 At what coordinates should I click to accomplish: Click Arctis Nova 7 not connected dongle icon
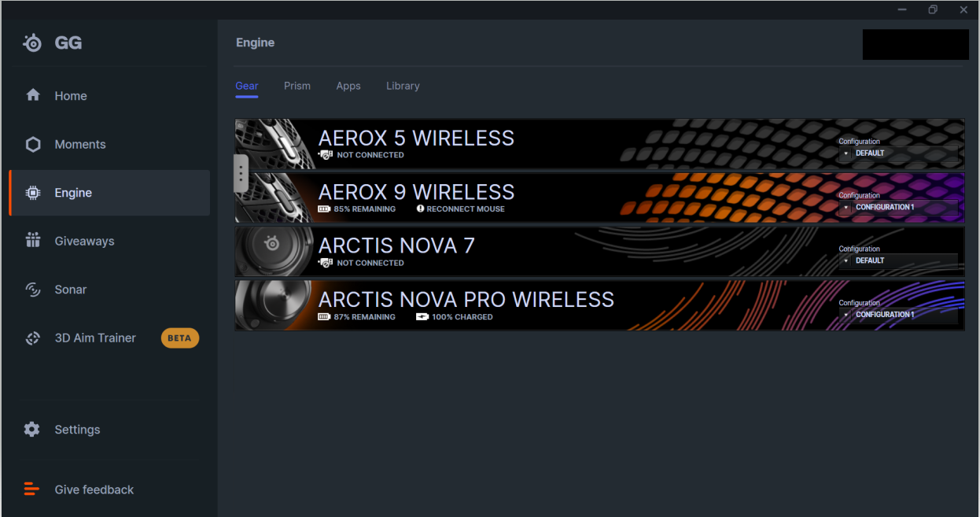326,263
